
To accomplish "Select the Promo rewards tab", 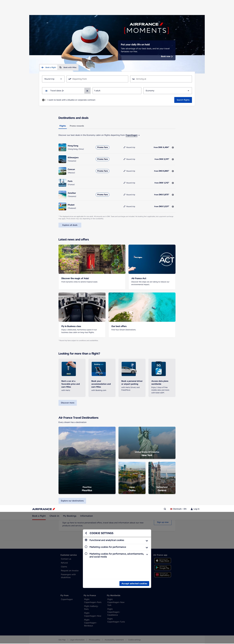I will (77, 126).
